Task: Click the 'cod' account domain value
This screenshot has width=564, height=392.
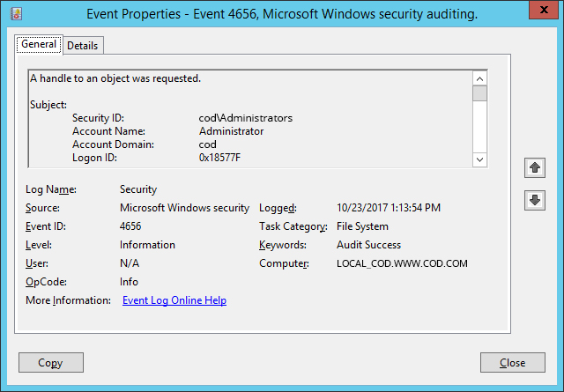Action: click(208, 144)
